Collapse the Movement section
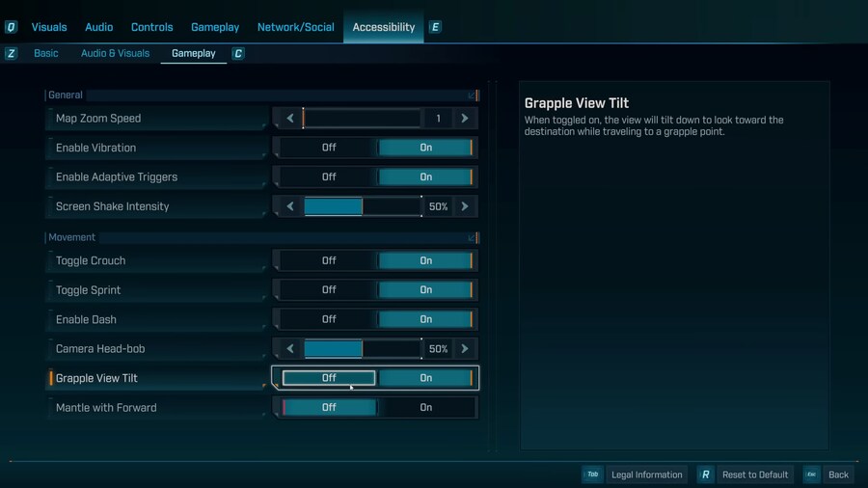The height and width of the screenshot is (488, 868). [472, 237]
